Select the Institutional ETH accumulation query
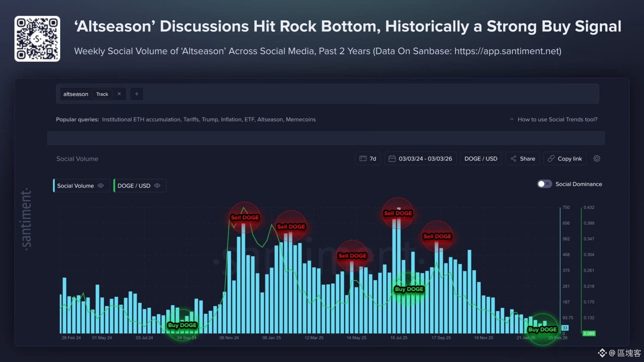This screenshot has width=644, height=362. coord(141,120)
